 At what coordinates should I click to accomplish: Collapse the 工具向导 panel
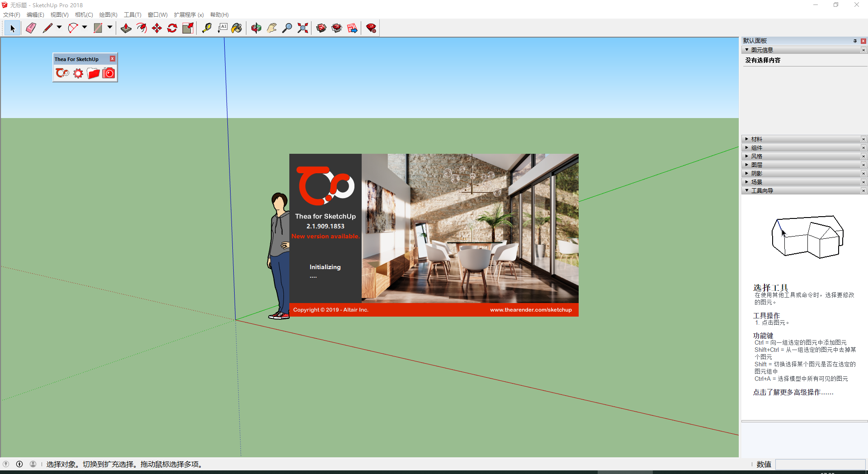(x=747, y=190)
